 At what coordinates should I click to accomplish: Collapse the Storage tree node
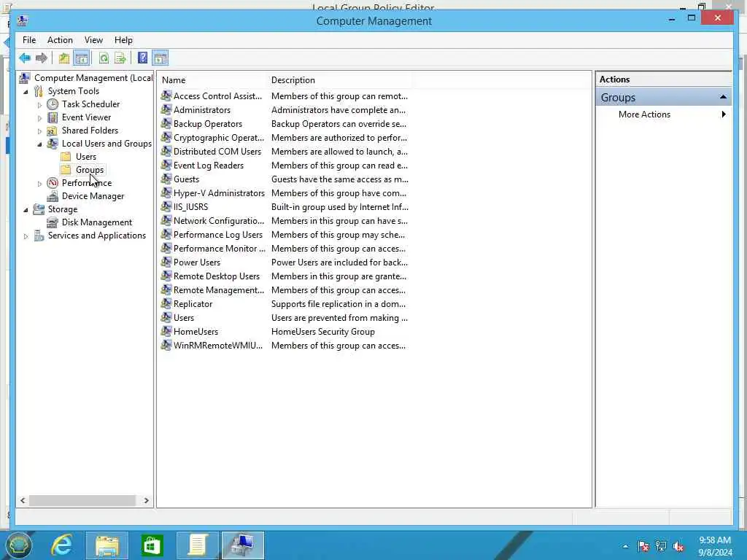[x=26, y=209]
